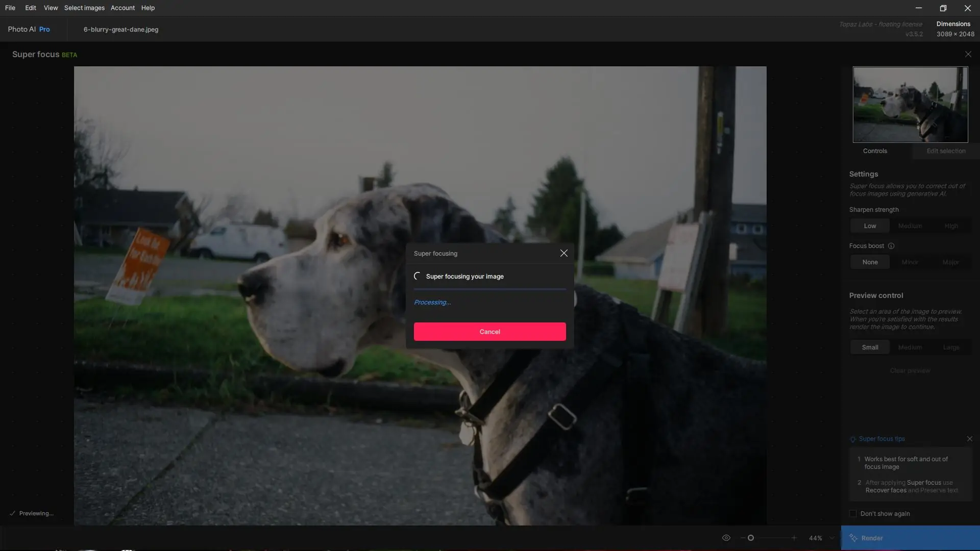Open the 44% zoom level dropdown
This screenshot has height=551, width=980.
(832, 538)
